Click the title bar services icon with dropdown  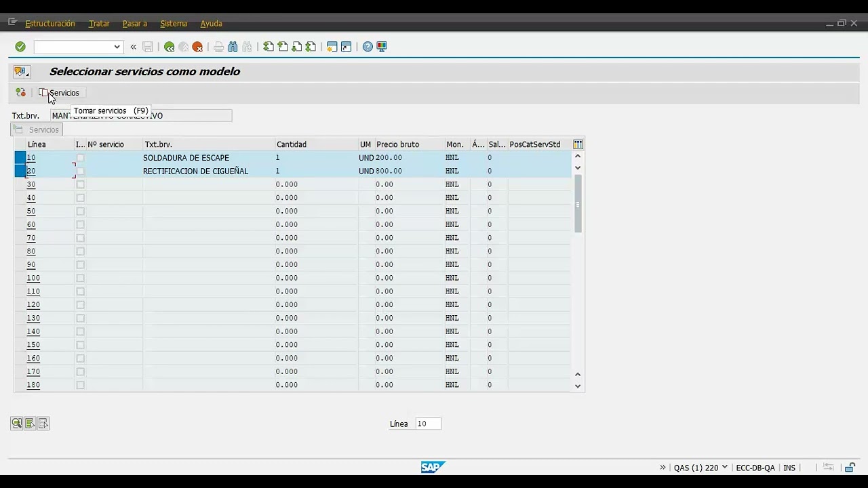tap(21, 72)
